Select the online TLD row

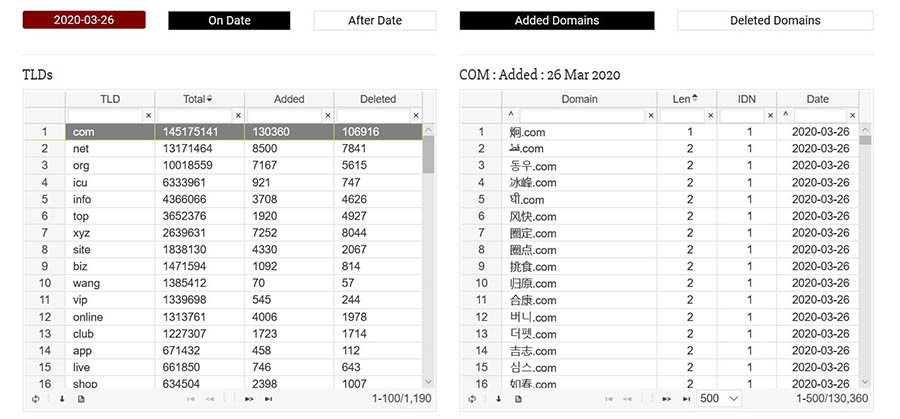tap(223, 317)
